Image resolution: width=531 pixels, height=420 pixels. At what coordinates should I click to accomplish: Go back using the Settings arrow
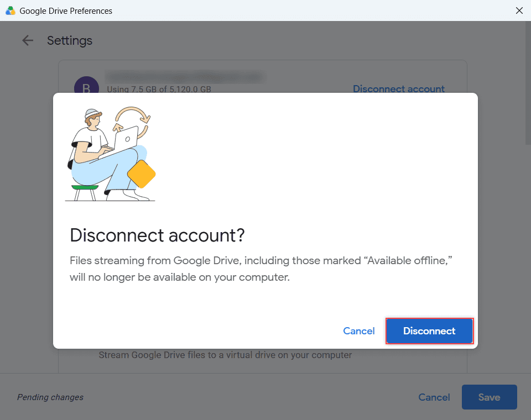click(x=28, y=40)
